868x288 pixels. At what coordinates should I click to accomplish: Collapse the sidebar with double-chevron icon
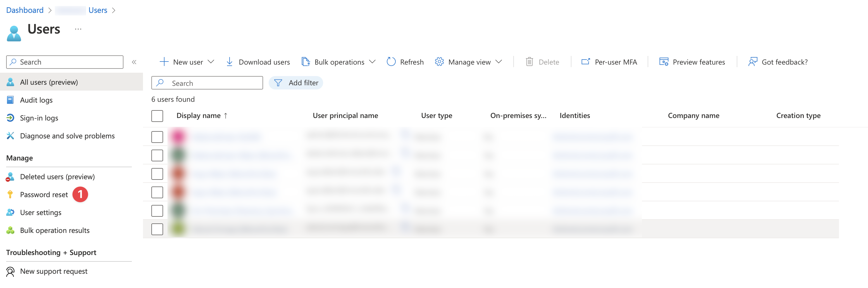tap(134, 62)
